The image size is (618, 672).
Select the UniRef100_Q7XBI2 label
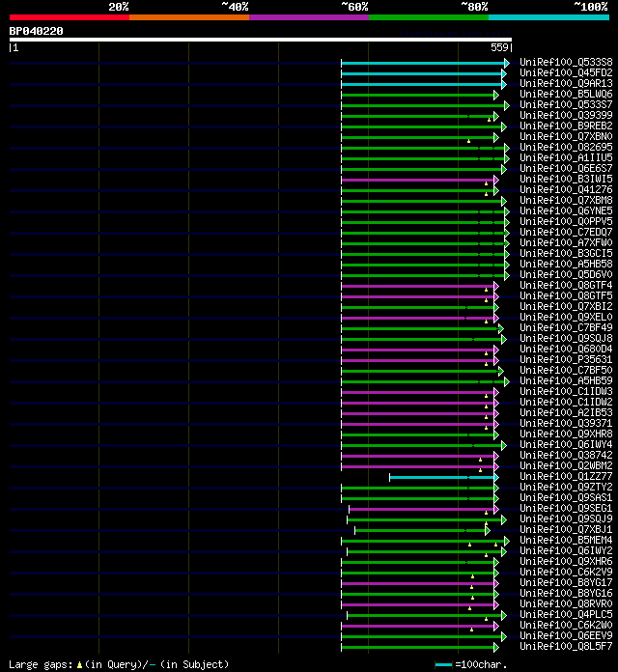566,307
